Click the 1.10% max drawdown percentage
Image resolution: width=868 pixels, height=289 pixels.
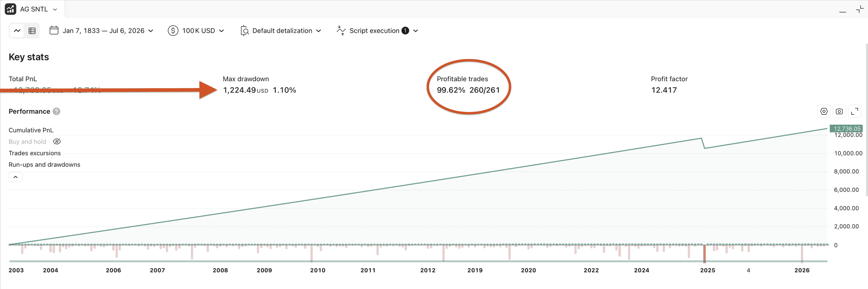coord(284,90)
